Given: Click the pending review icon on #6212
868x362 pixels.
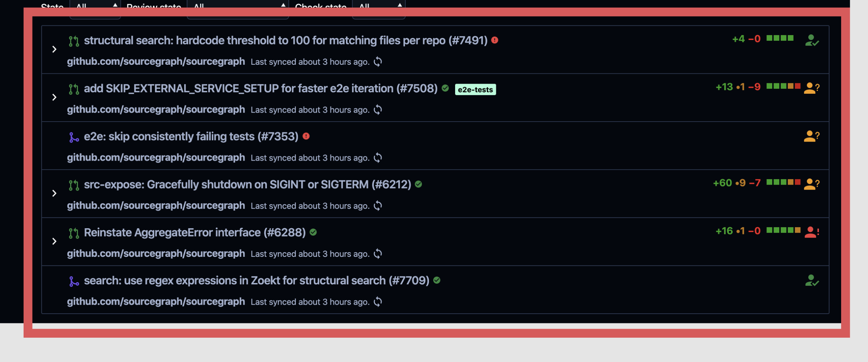Looking at the screenshot, I should click(x=812, y=184).
